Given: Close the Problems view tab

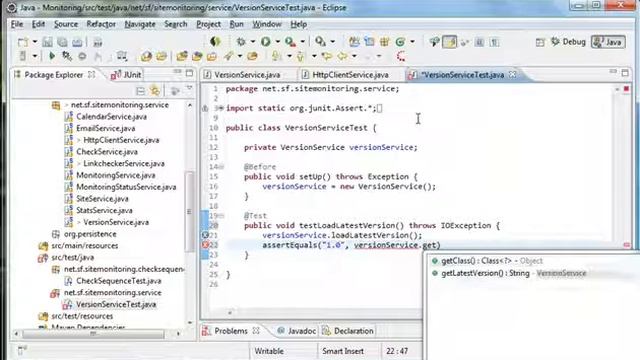Looking at the screenshot, I should click(256, 331).
